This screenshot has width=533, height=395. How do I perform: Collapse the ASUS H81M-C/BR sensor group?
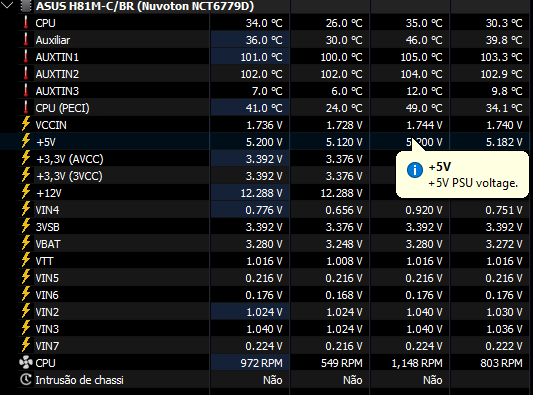tap(7, 5)
